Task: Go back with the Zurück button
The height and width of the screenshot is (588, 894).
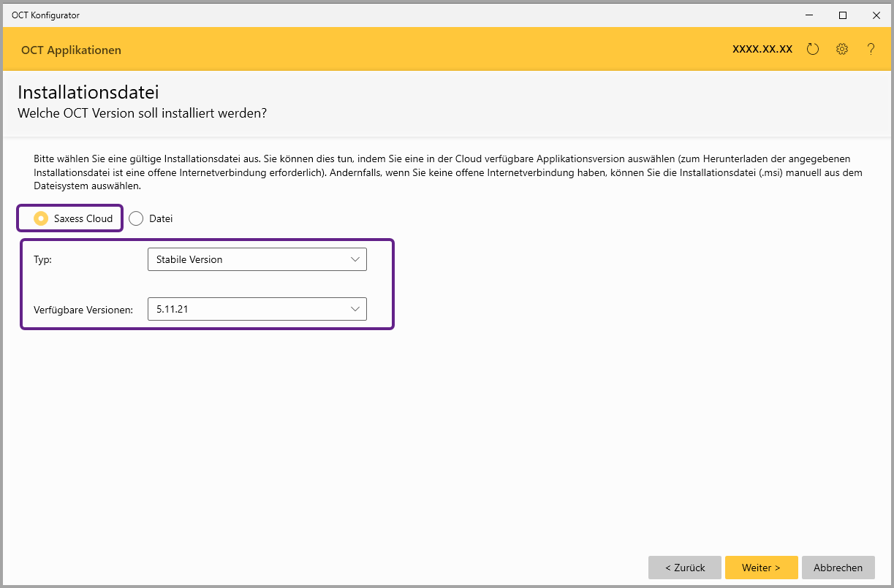Action: 684,568
